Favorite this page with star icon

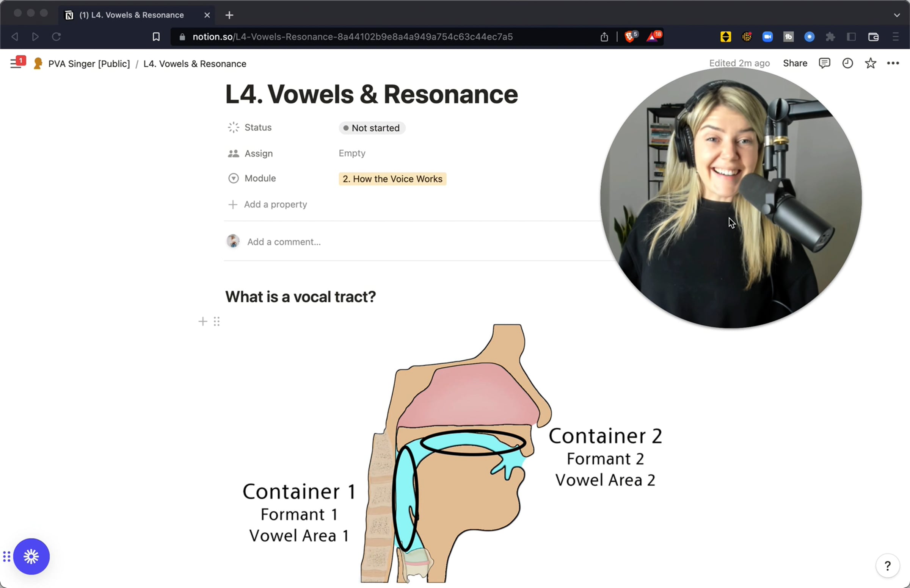click(x=870, y=63)
